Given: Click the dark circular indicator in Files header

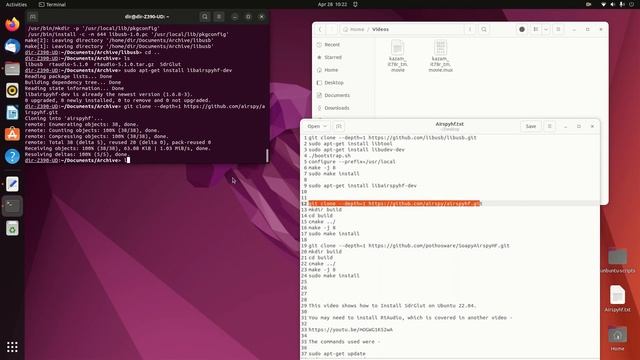Looking at the screenshot, I should click(x=522, y=29).
